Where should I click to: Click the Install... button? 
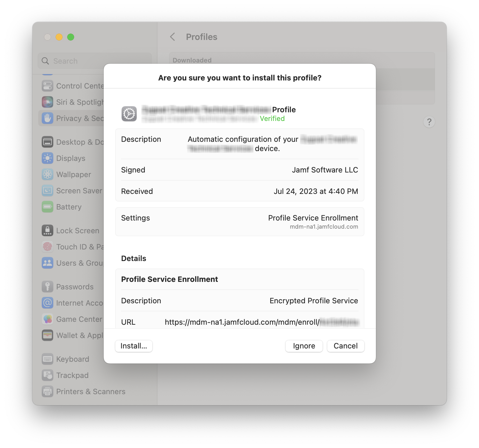click(x=134, y=346)
